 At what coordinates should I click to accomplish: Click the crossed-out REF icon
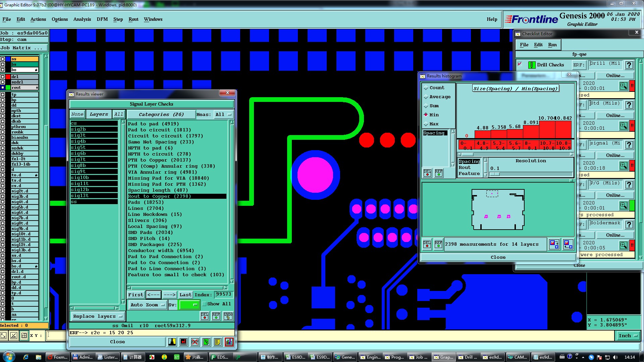195,342
